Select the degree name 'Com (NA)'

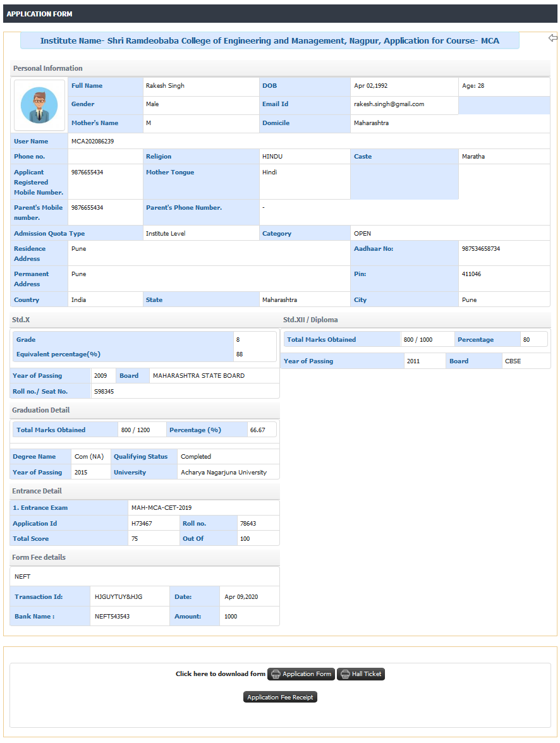pos(89,457)
